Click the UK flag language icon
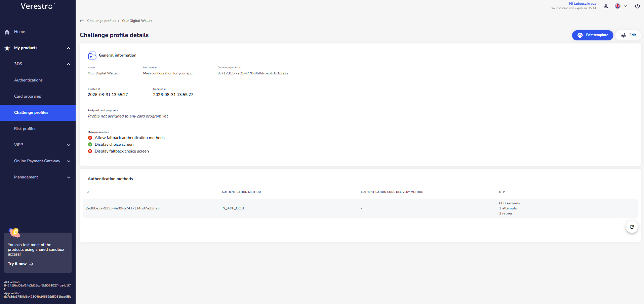The width and height of the screenshot is (644, 304). pyautogui.click(x=618, y=6)
